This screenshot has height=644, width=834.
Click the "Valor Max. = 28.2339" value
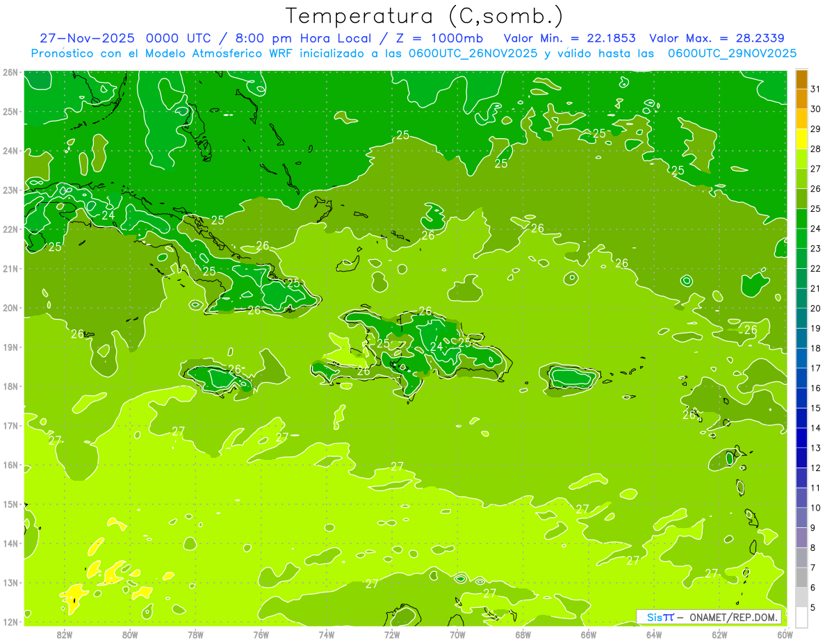pyautogui.click(x=717, y=38)
